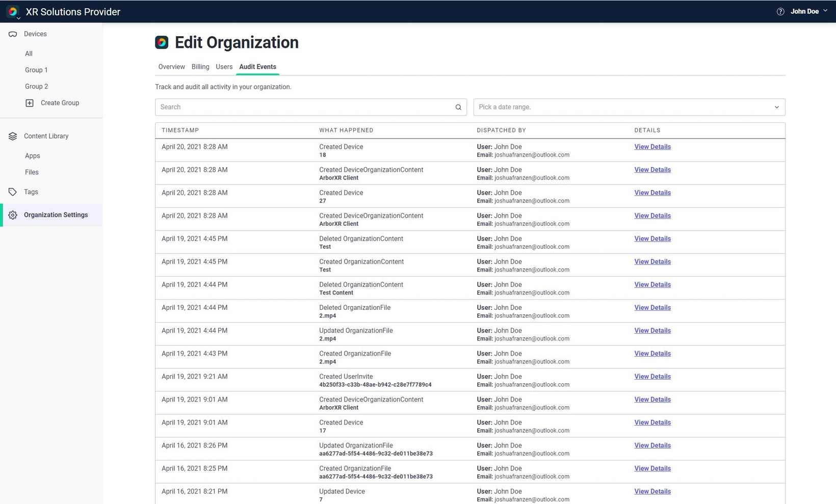Click the Organization Settings gear icon
This screenshot has width=836, height=504.
13,215
